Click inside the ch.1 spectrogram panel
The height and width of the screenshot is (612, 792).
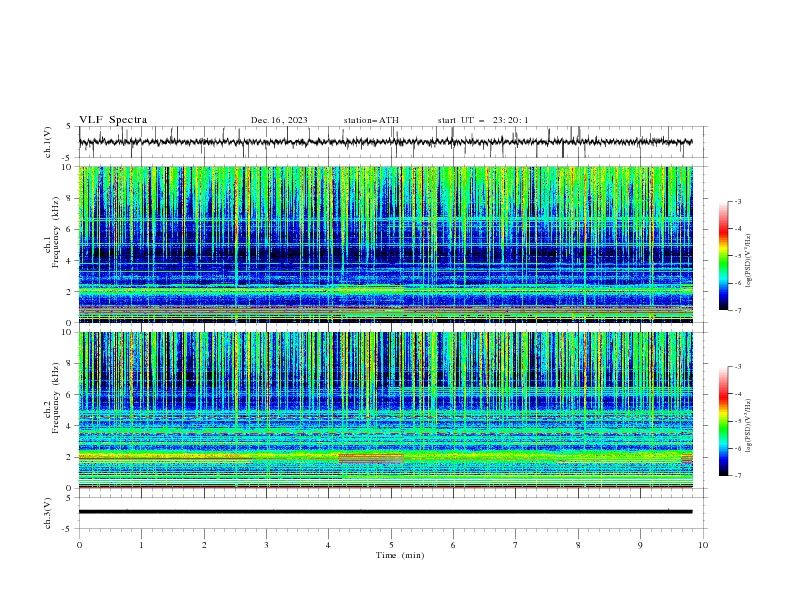[385, 244]
